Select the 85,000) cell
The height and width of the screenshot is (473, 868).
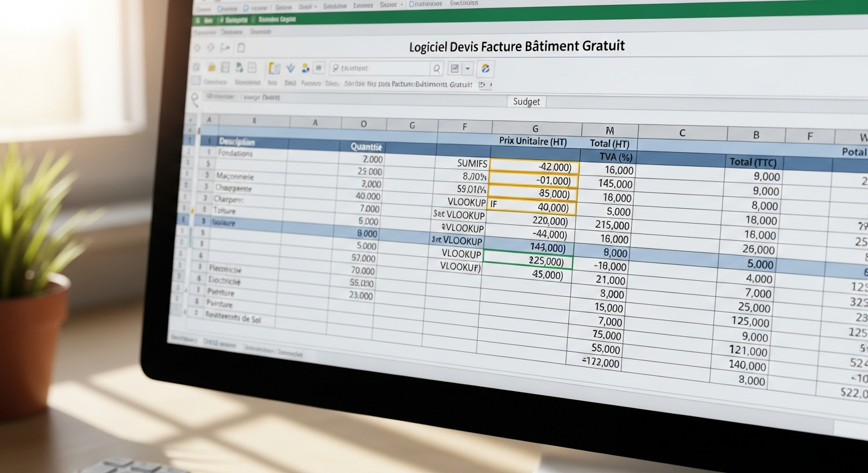click(533, 194)
